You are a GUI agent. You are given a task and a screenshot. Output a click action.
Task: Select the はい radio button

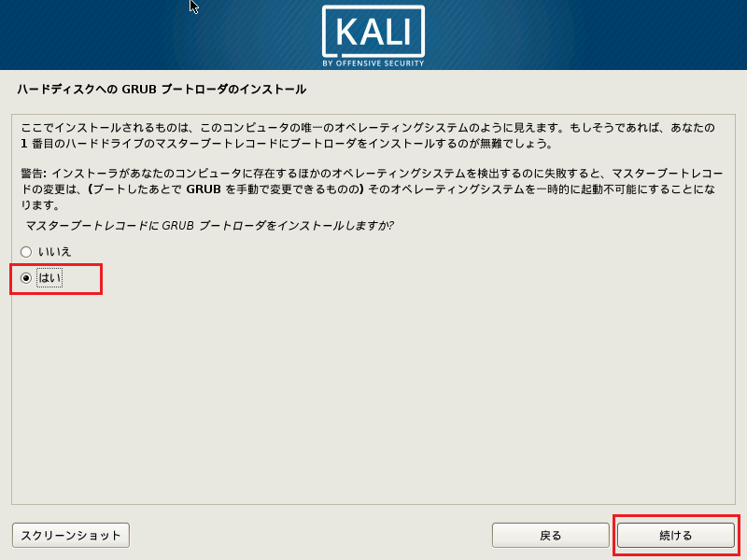(26, 278)
